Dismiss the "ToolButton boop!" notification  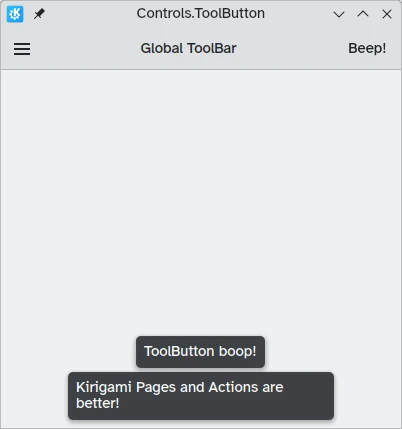[200, 352]
